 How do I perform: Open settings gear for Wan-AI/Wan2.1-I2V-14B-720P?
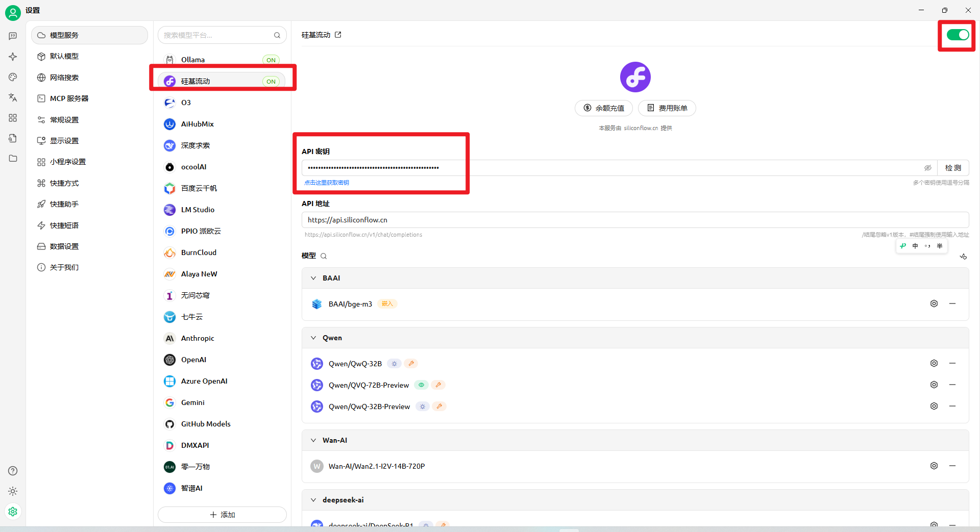pyautogui.click(x=934, y=466)
